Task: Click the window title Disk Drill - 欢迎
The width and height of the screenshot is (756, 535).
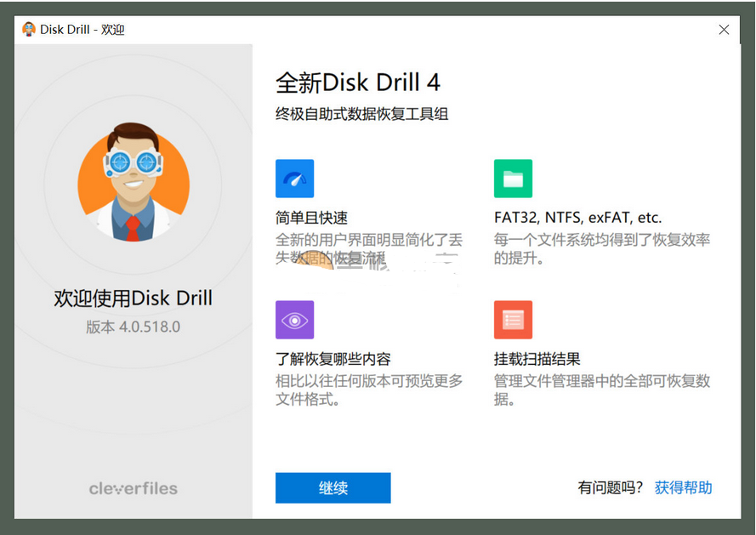Action: pyautogui.click(x=82, y=30)
